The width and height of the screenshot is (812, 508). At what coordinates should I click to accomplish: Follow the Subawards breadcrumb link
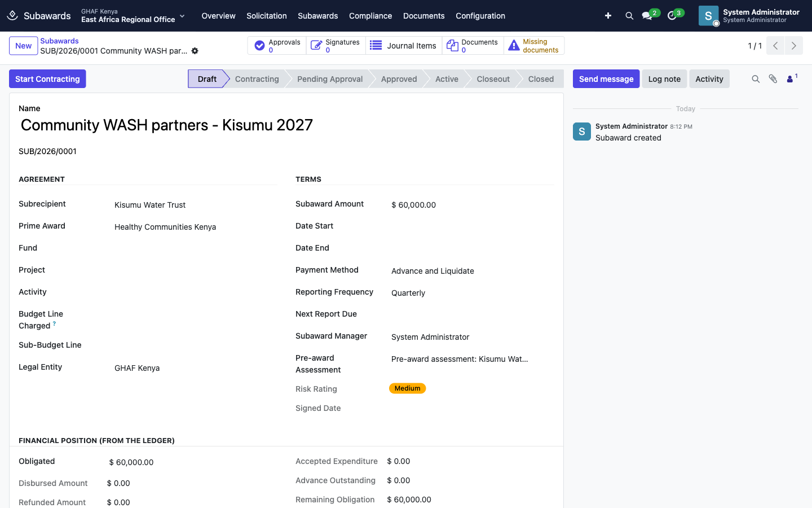click(59, 41)
